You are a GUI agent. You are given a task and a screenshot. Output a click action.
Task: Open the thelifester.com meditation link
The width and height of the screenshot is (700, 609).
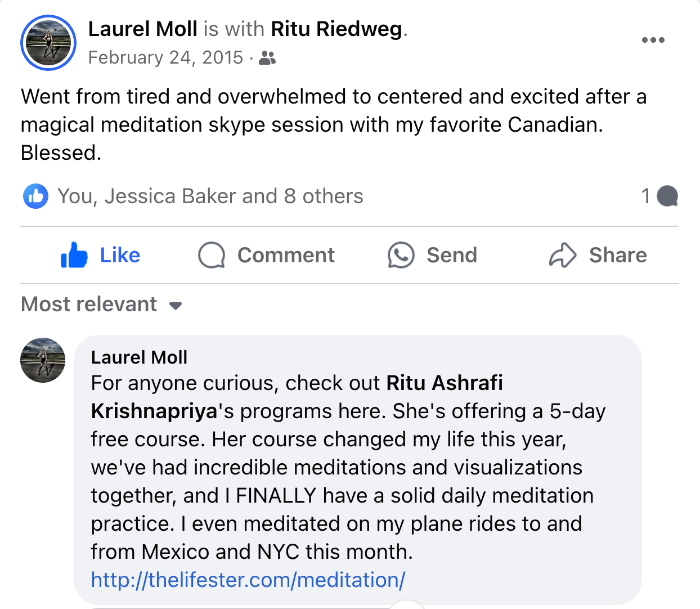tap(248, 580)
